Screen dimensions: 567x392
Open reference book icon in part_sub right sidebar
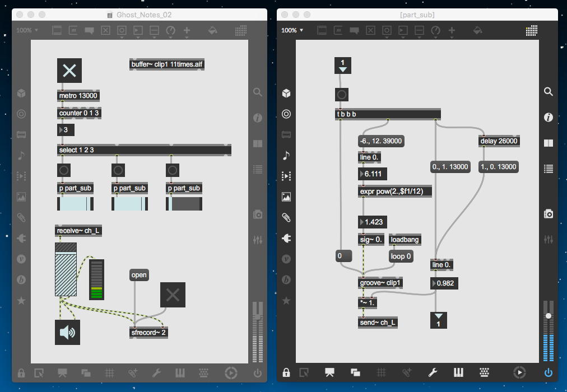click(548, 143)
